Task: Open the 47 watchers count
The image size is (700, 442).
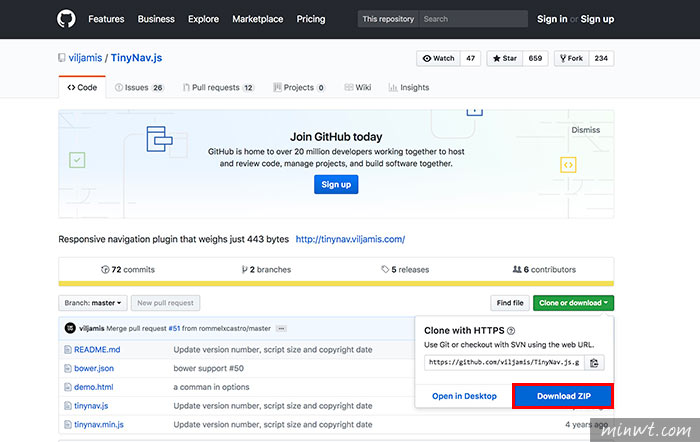Action: click(x=471, y=58)
